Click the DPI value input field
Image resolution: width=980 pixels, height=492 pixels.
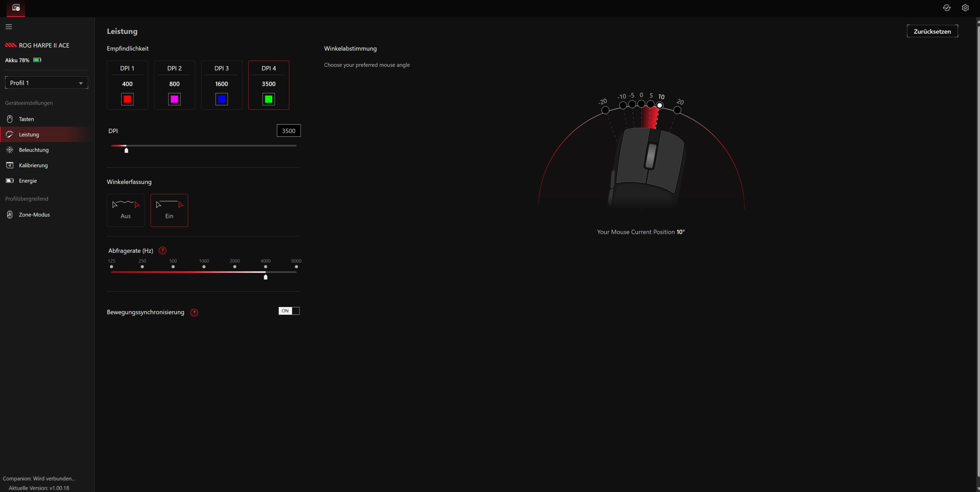coord(288,131)
